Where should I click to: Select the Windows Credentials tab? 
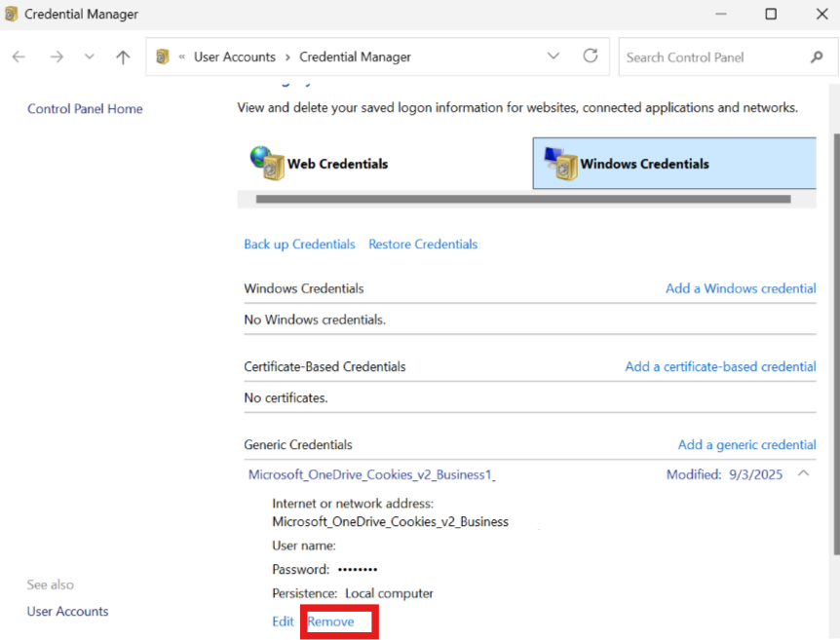674,164
